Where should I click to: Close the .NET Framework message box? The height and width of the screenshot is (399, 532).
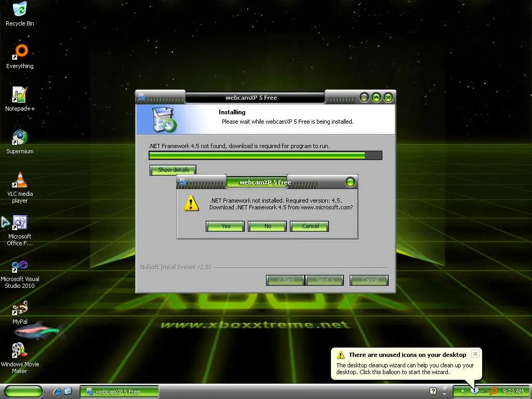pyautogui.click(x=350, y=182)
